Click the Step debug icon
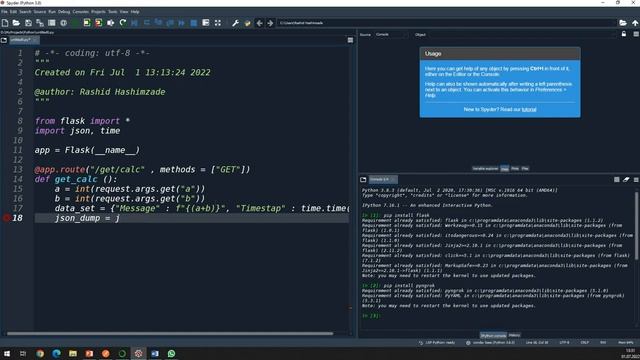Screen dimensions: 640x360 pos(147,23)
